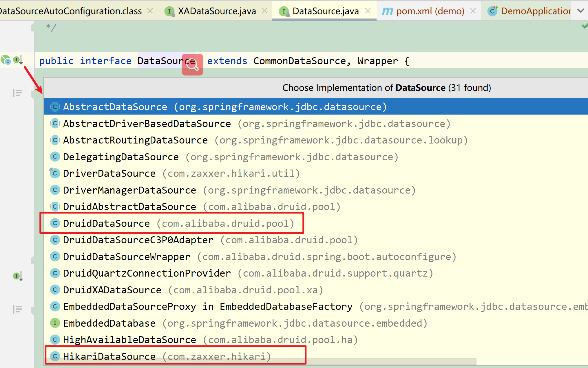This screenshot has width=588, height=368.
Task: Switch to XADataSource.java tab
Action: [217, 11]
